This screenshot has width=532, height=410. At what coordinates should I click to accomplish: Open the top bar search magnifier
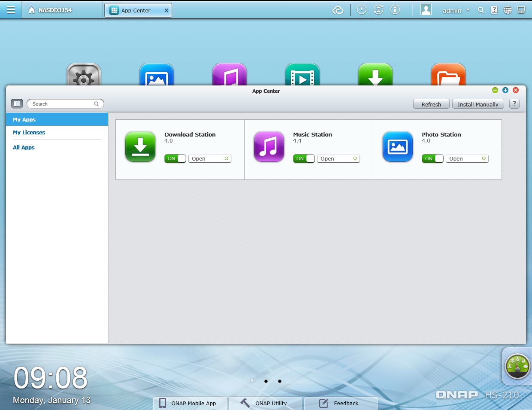[x=481, y=10]
